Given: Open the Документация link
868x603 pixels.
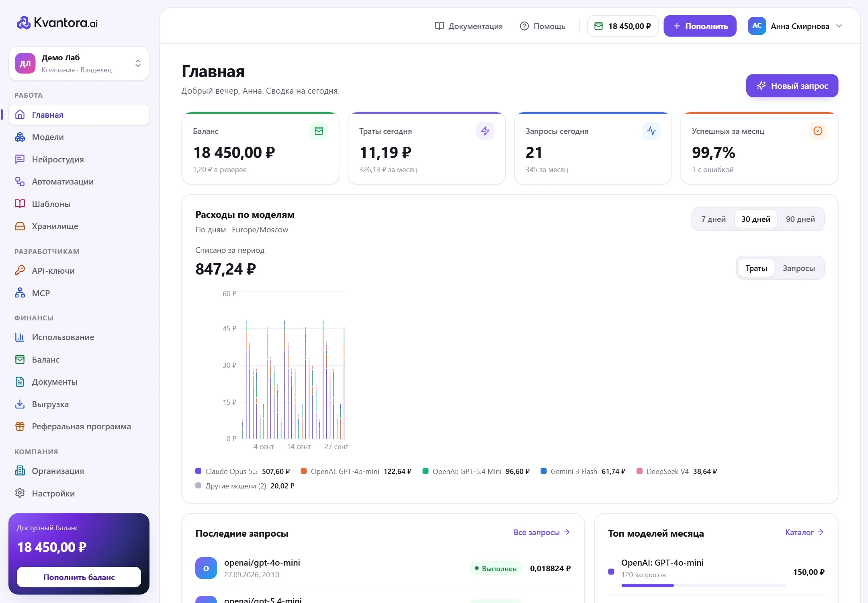Looking at the screenshot, I should point(469,26).
